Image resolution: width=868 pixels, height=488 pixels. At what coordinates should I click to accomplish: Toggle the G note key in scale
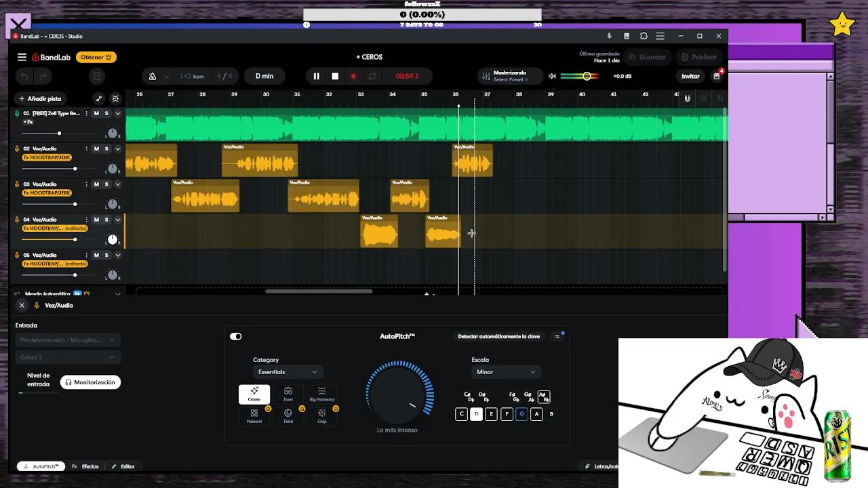521,414
